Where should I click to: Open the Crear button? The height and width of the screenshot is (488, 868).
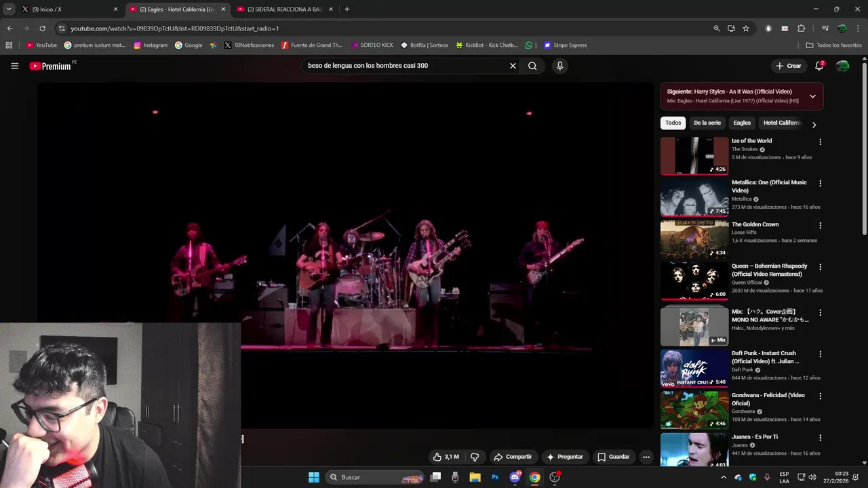(789, 66)
